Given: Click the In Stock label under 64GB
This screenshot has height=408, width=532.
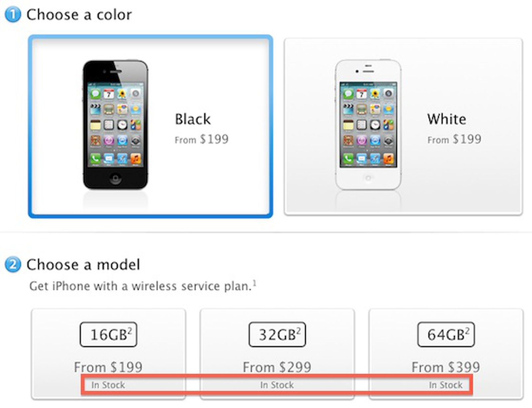Looking at the screenshot, I should (446, 385).
